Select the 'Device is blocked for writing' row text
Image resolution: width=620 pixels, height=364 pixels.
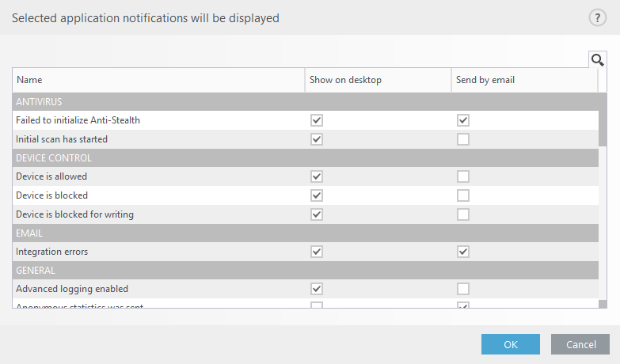pos(74,214)
